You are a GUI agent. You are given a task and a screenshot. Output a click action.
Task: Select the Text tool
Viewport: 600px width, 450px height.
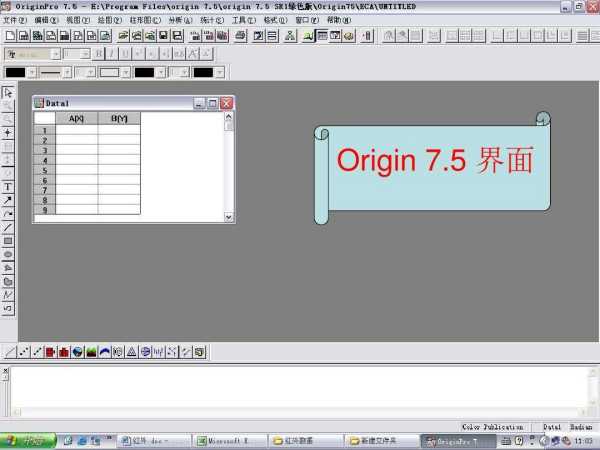[8, 187]
